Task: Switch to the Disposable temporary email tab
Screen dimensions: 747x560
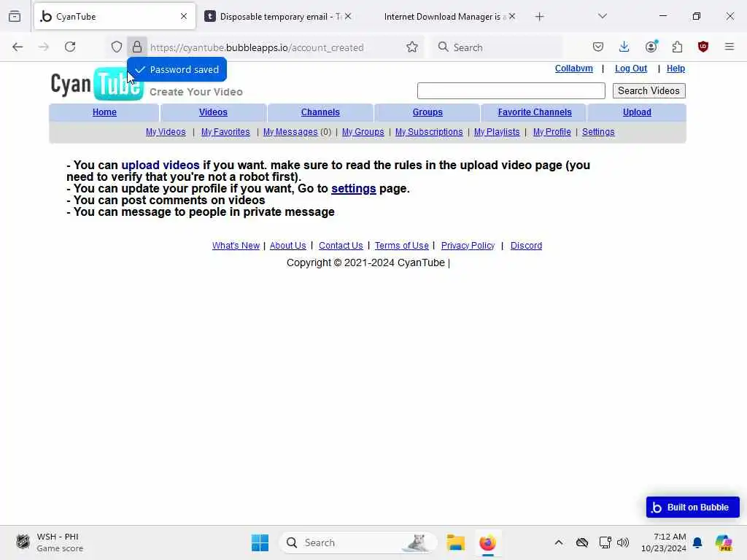Action: coord(279,17)
